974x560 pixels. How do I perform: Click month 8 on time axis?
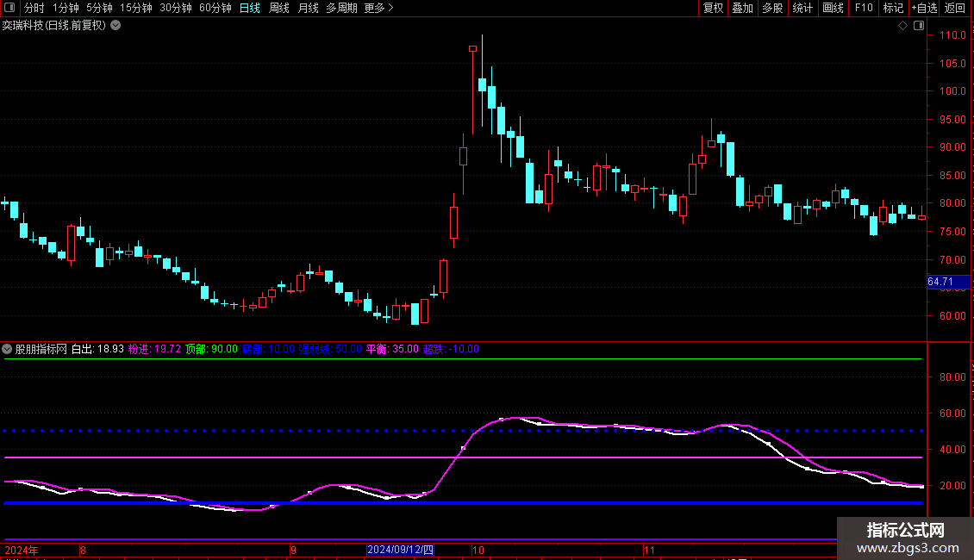coord(83,550)
